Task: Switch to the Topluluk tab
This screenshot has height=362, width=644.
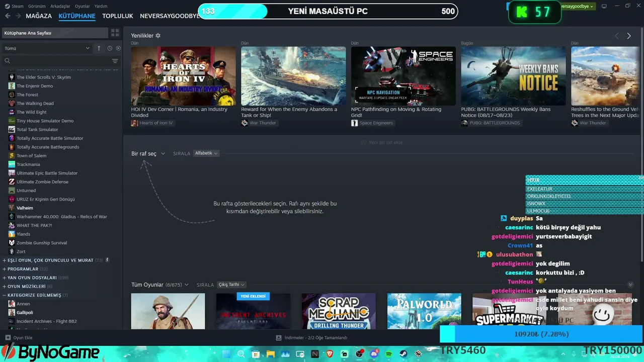Action: click(x=118, y=16)
